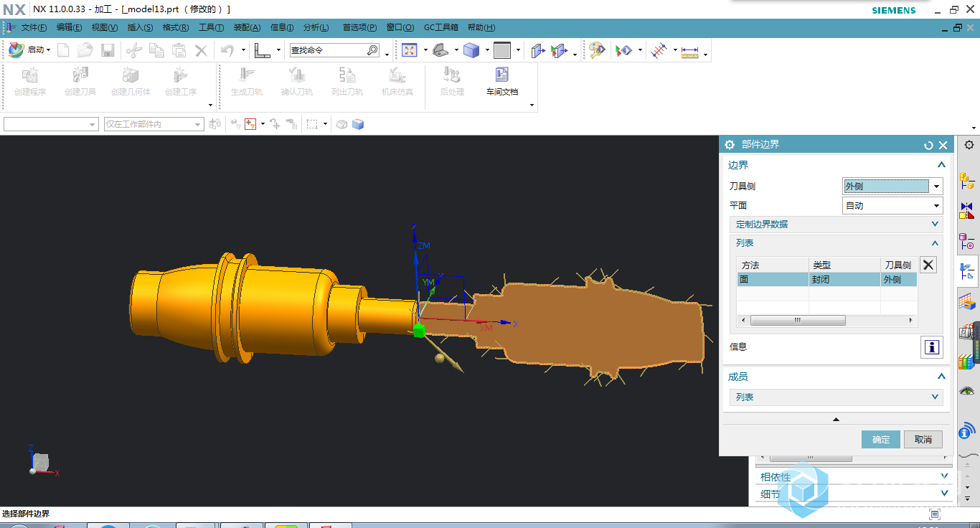Click the 车间文档 shop documentation icon

tap(501, 82)
